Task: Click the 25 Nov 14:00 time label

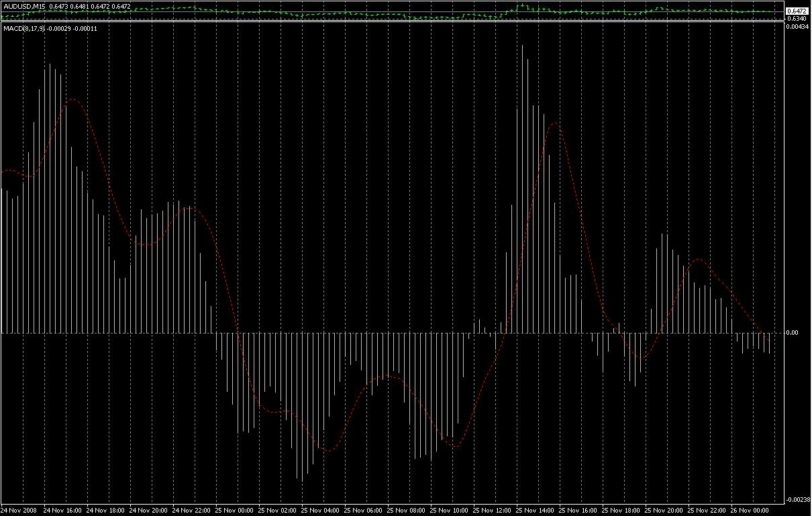Action: click(535, 510)
